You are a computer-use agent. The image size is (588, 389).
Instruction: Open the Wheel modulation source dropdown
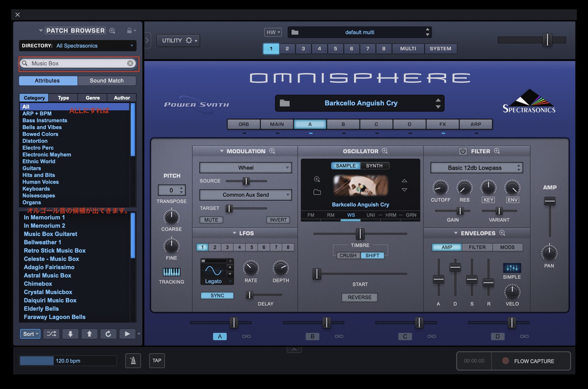click(245, 168)
